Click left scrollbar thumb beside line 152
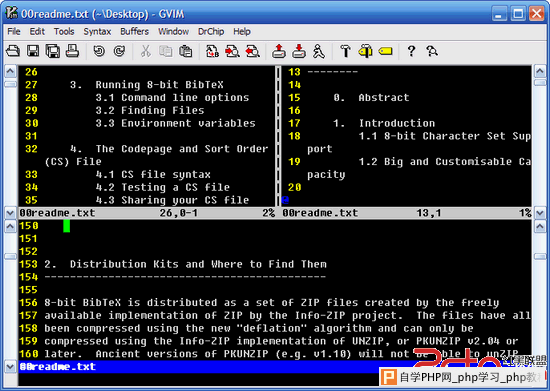This screenshot has width=550, height=391. (x=10, y=256)
